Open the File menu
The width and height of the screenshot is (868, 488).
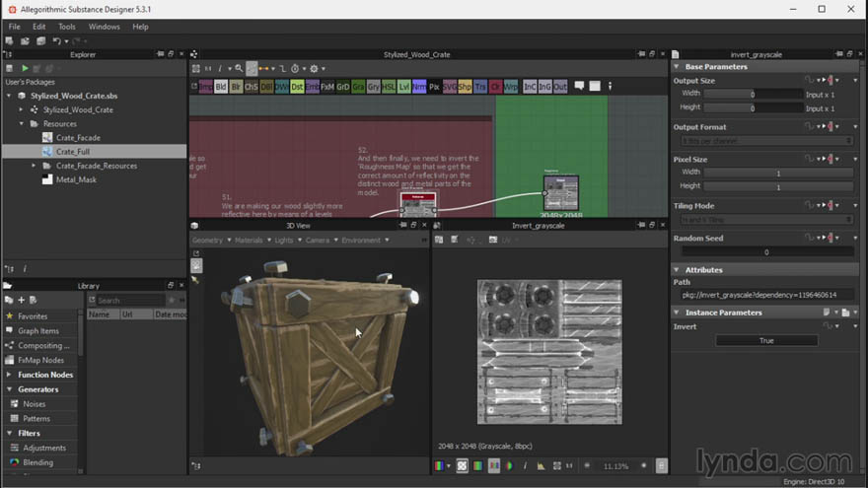pos(15,27)
